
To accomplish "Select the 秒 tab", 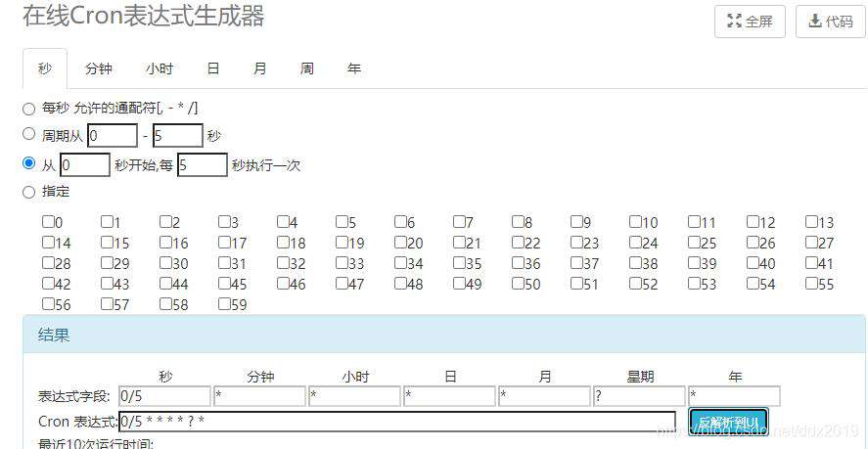I will (x=45, y=68).
